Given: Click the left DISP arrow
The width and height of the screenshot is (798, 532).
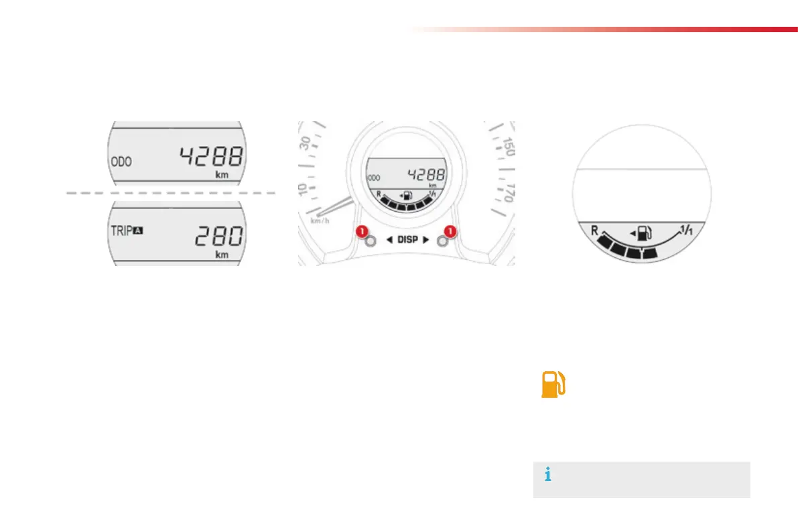Looking at the screenshot, I should click(389, 240).
